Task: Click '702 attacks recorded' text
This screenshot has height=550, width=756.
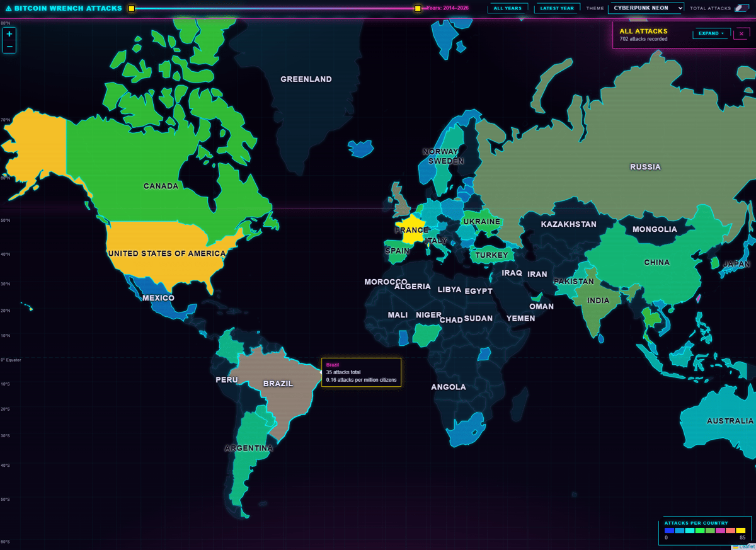Action: point(643,39)
